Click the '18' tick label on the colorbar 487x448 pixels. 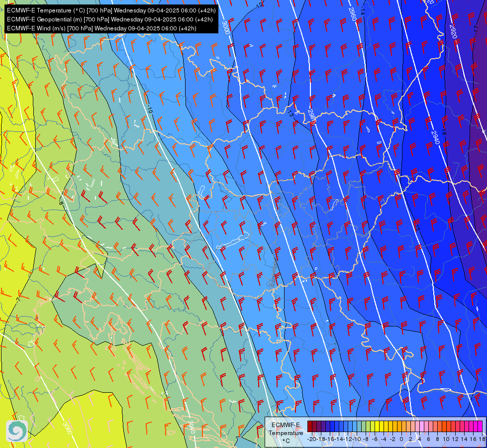[482, 439]
